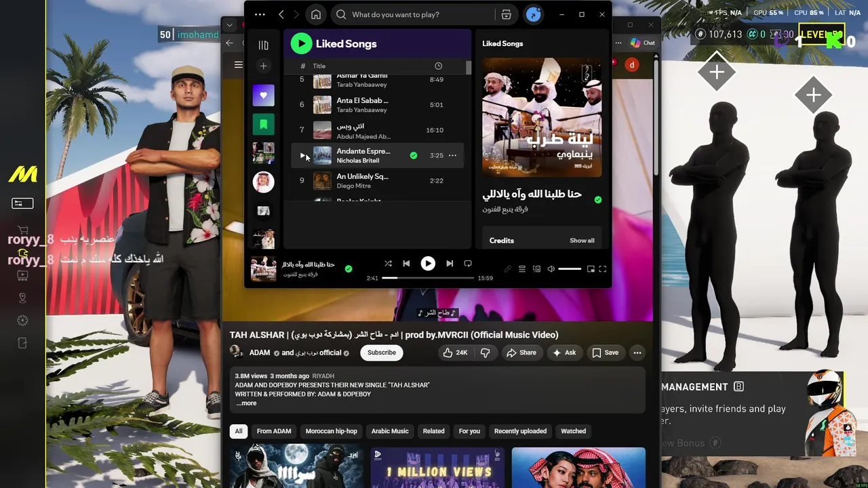
Task: Enter Spotify full screen view
Action: pos(602,269)
